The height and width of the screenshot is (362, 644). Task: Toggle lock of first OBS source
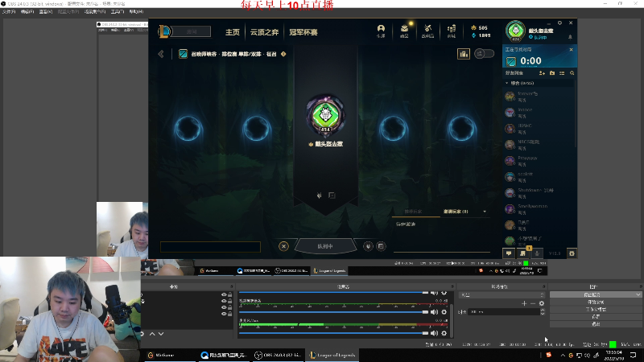tap(230, 294)
